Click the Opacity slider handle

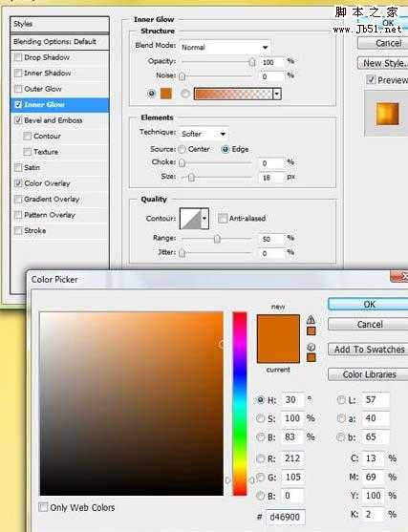252,62
